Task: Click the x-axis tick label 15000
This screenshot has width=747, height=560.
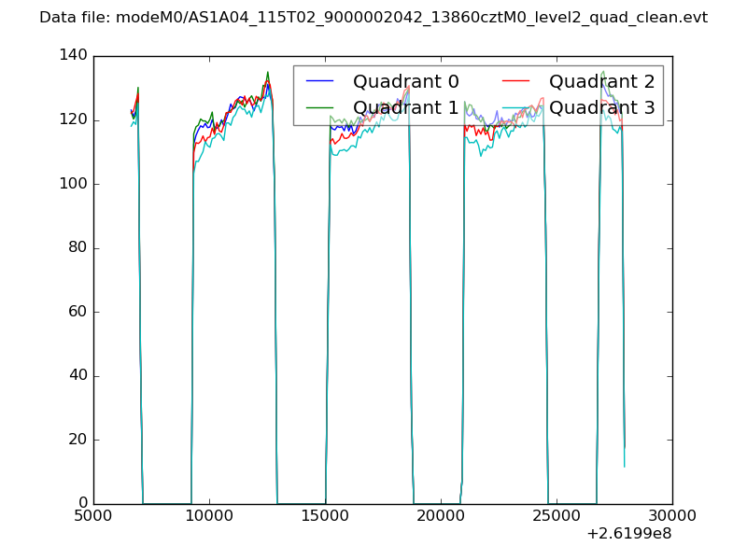Action: (x=325, y=516)
